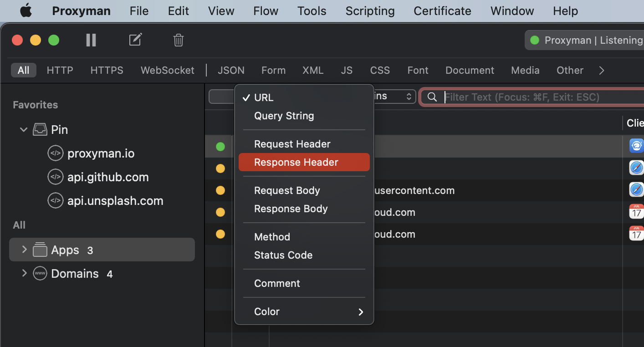The width and height of the screenshot is (644, 347).
Task: Expand the Domains group
Action: click(24, 273)
